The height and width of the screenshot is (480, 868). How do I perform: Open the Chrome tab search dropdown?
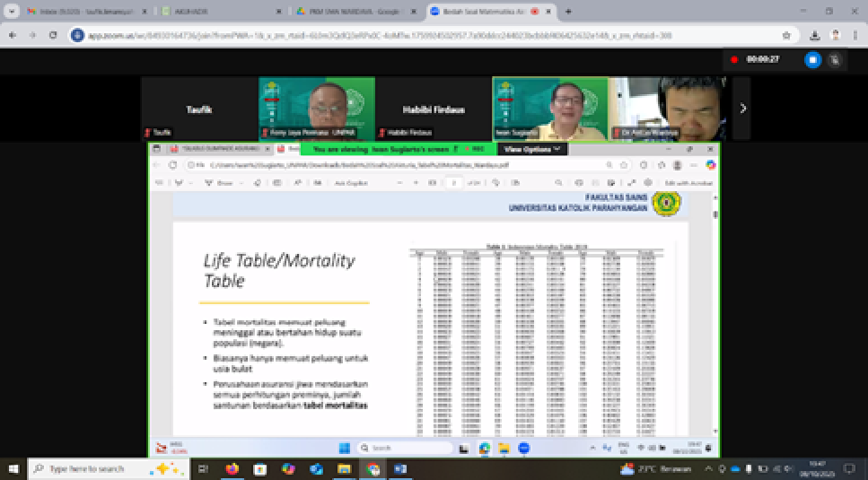(10, 12)
